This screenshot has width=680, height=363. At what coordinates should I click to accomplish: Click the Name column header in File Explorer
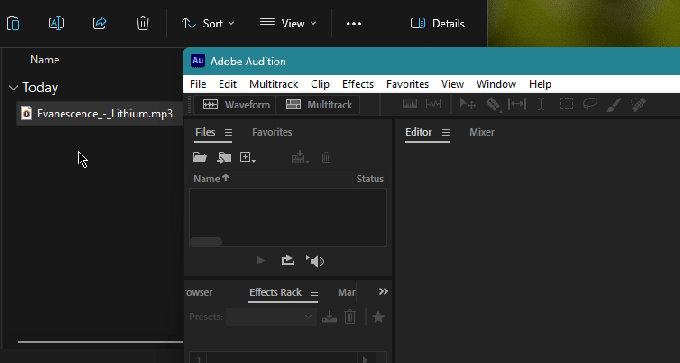click(45, 59)
